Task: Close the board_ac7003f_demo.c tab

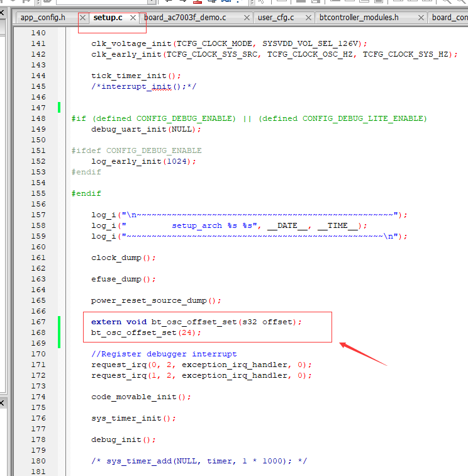Action: (247, 18)
